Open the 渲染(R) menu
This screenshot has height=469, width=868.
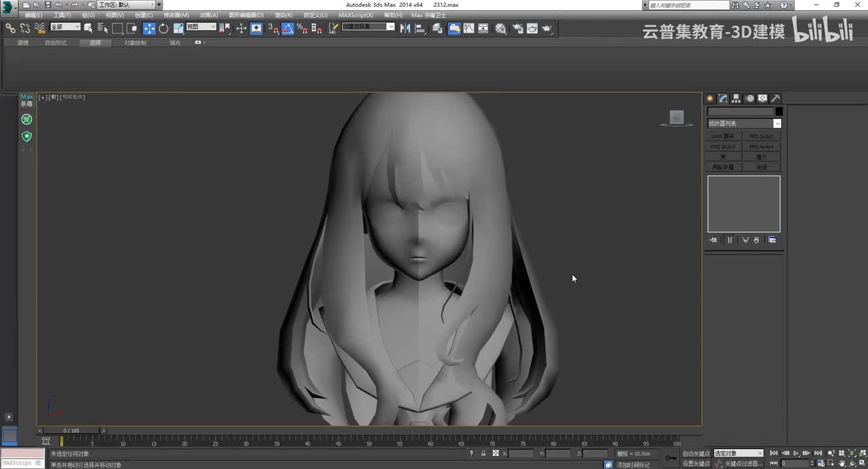tap(283, 15)
